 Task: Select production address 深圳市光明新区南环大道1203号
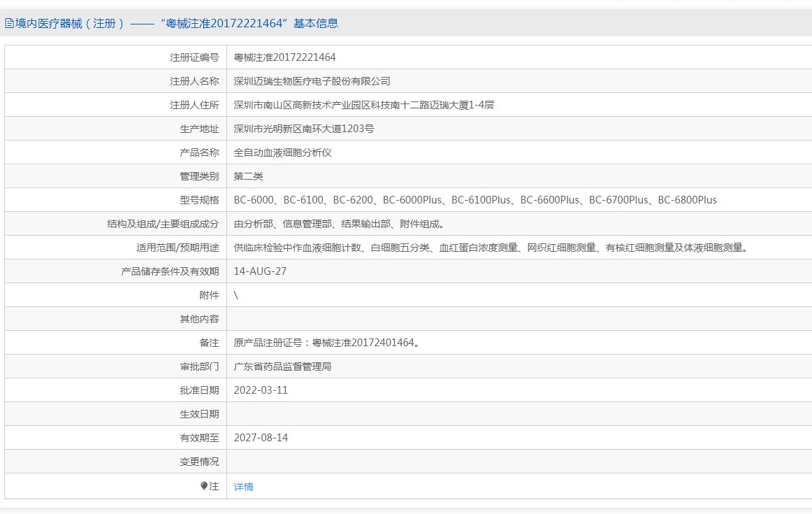(x=303, y=129)
